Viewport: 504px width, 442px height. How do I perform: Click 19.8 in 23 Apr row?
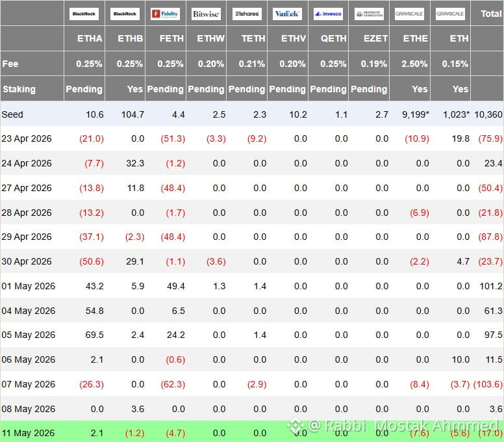pos(460,138)
